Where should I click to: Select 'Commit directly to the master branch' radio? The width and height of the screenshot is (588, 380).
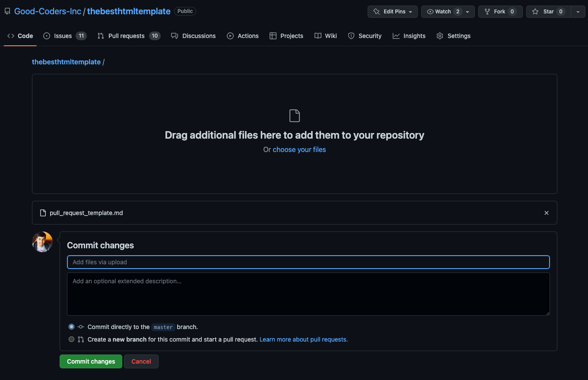pyautogui.click(x=72, y=327)
